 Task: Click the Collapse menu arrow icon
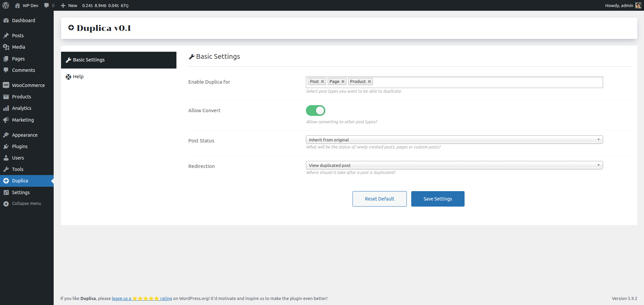click(x=6, y=204)
